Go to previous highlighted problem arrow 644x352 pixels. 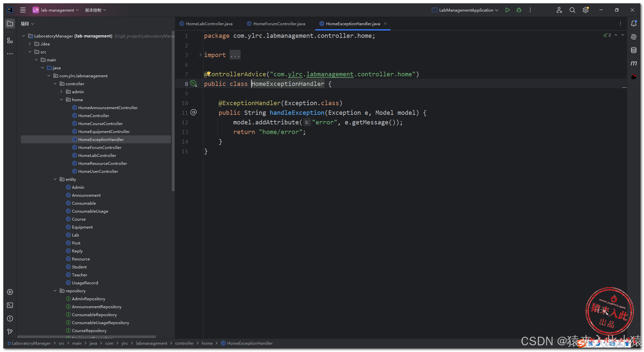[x=616, y=35]
